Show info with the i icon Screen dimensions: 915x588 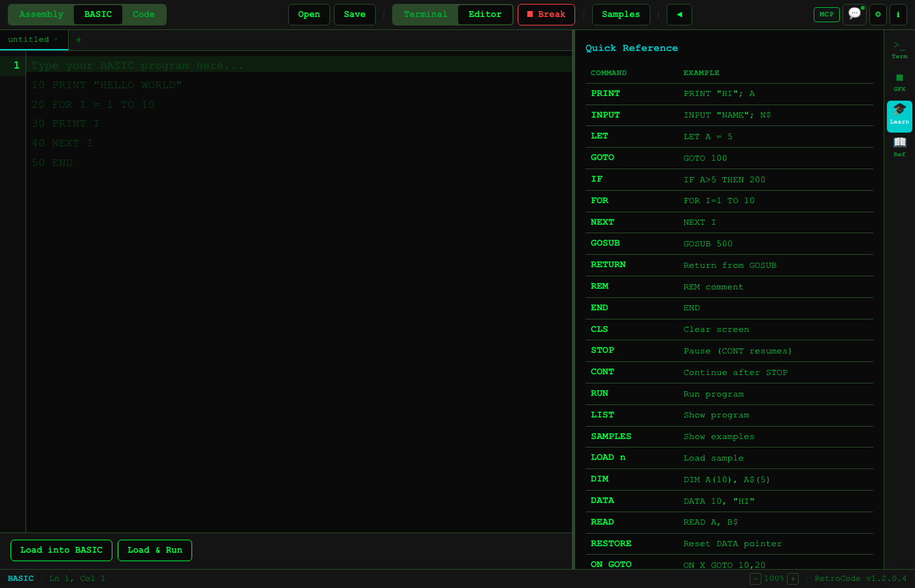(899, 14)
